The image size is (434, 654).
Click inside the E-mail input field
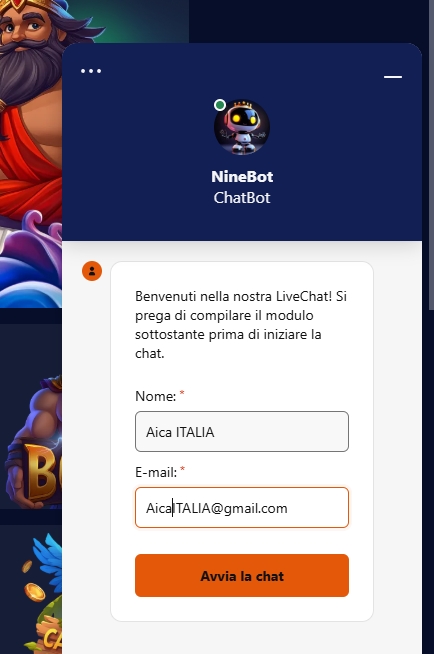(242, 508)
